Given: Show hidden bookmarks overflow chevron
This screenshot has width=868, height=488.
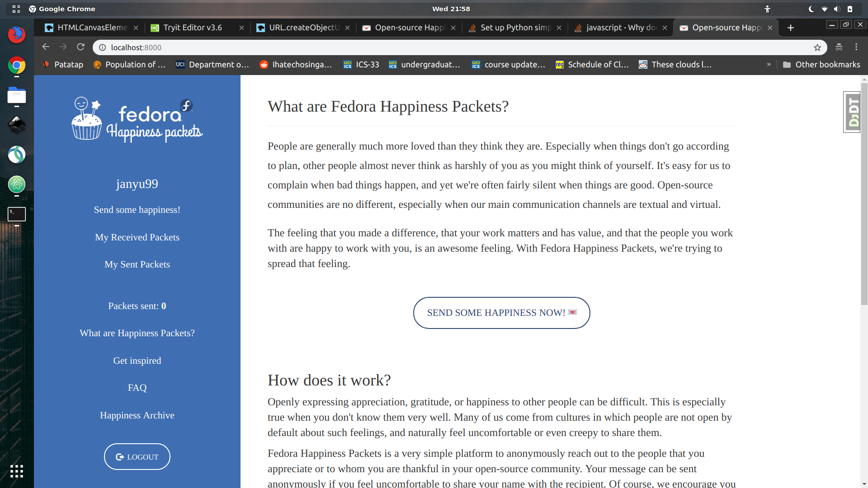Looking at the screenshot, I should [769, 65].
